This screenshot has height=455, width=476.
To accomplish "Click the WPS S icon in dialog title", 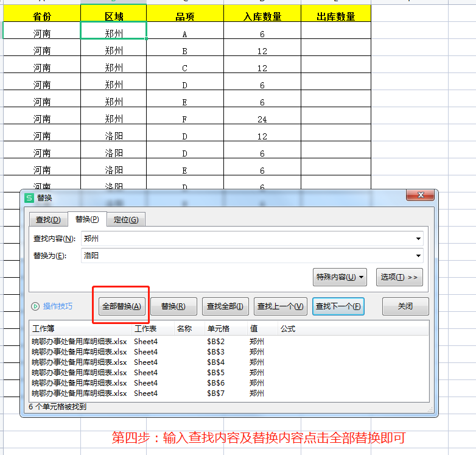I will [29, 198].
